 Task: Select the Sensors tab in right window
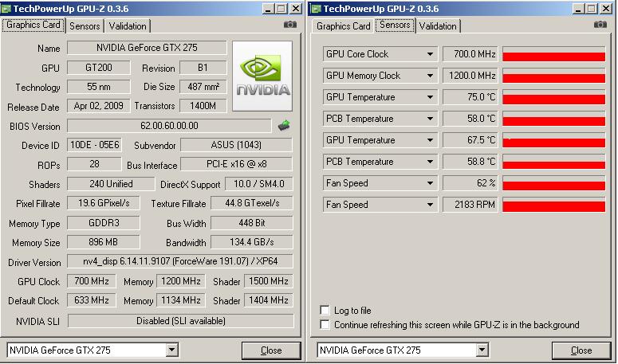(x=395, y=25)
